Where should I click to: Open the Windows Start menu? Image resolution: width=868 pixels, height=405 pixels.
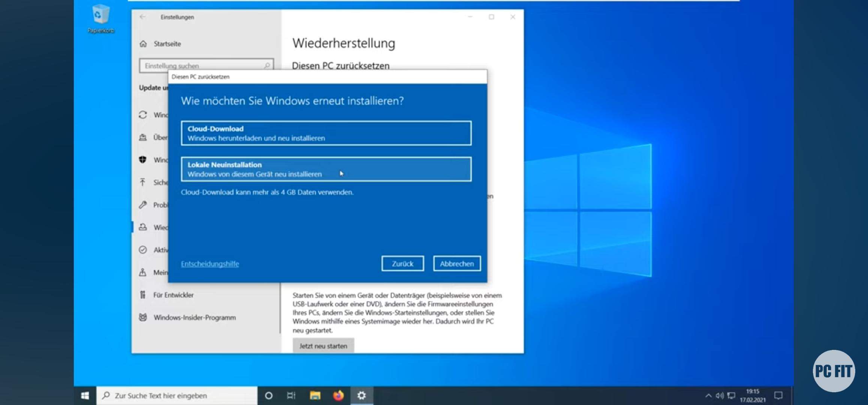tap(85, 396)
